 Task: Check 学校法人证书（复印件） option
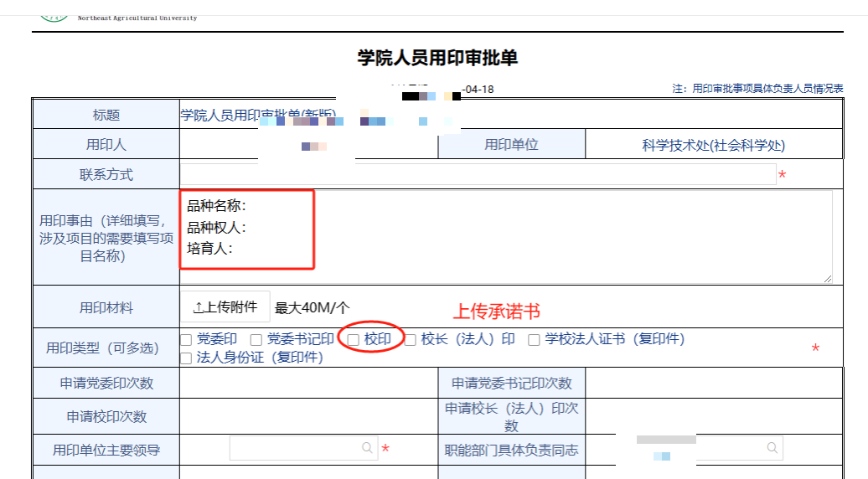534,340
